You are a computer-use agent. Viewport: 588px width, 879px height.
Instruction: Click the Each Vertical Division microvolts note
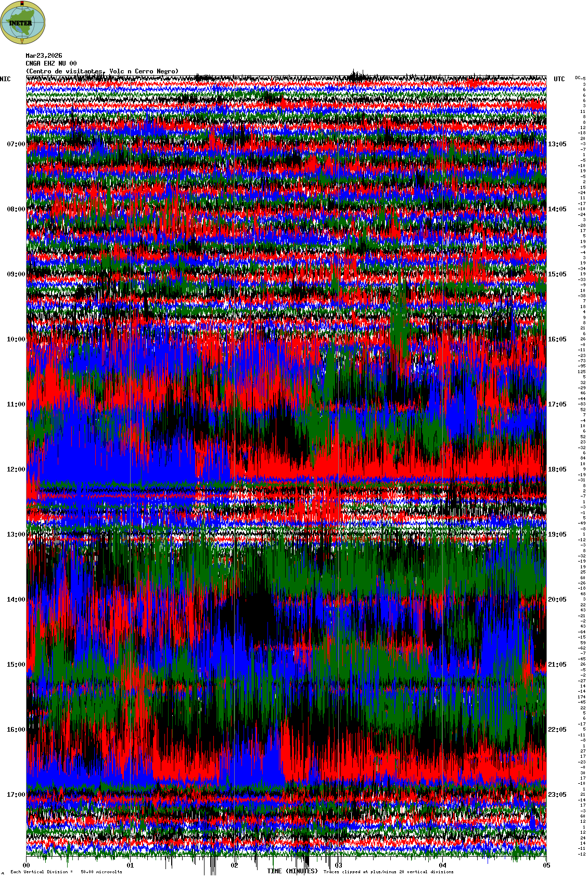(66, 872)
